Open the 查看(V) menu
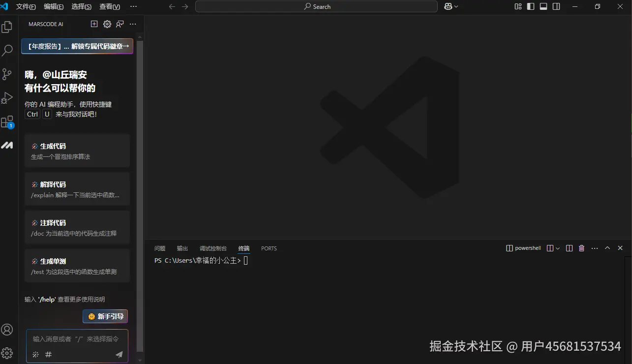 110,6
